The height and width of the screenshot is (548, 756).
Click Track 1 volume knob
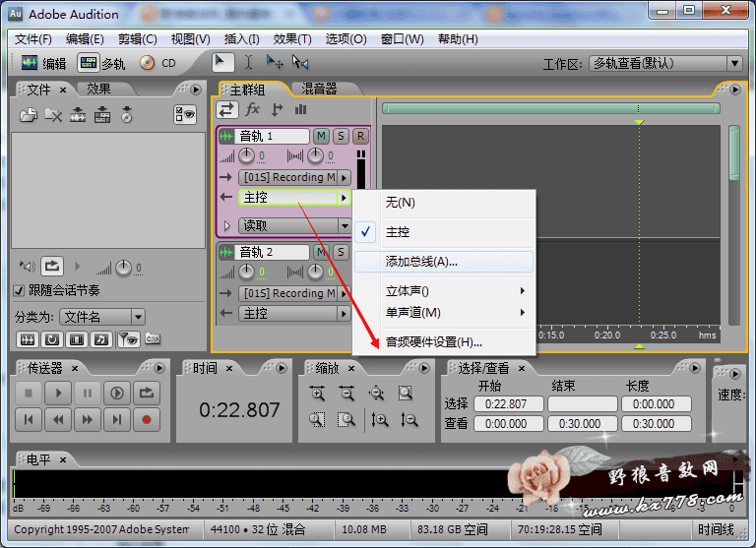(246, 155)
